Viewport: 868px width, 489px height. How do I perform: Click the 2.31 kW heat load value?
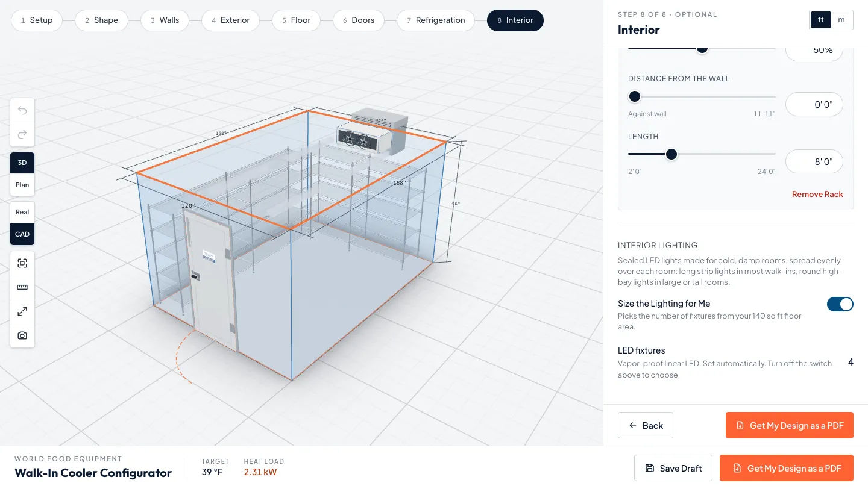click(260, 472)
